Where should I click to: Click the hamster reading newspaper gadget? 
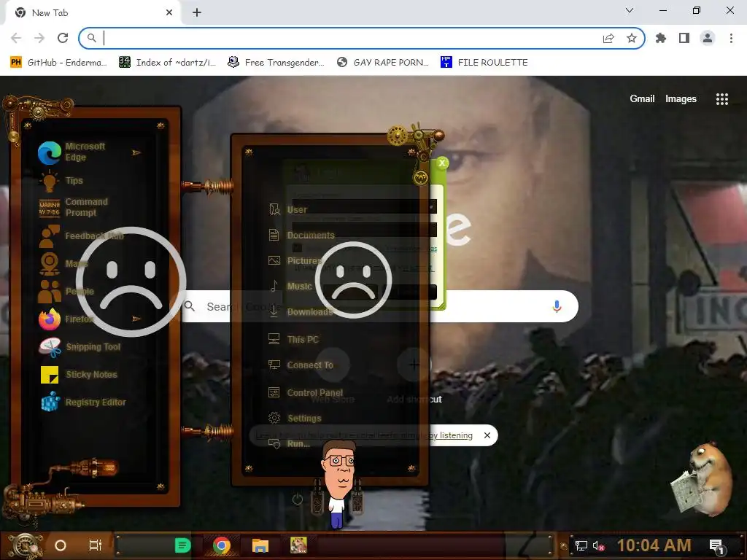click(x=703, y=479)
